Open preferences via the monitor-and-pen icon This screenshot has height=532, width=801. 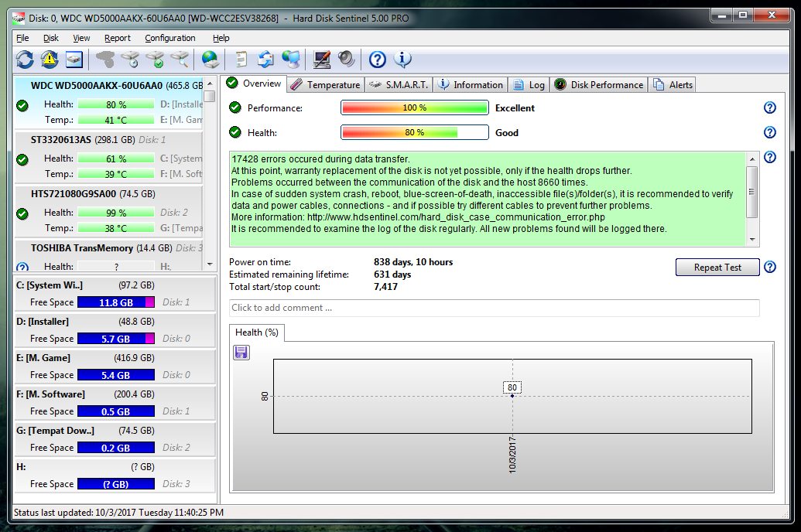[320, 60]
